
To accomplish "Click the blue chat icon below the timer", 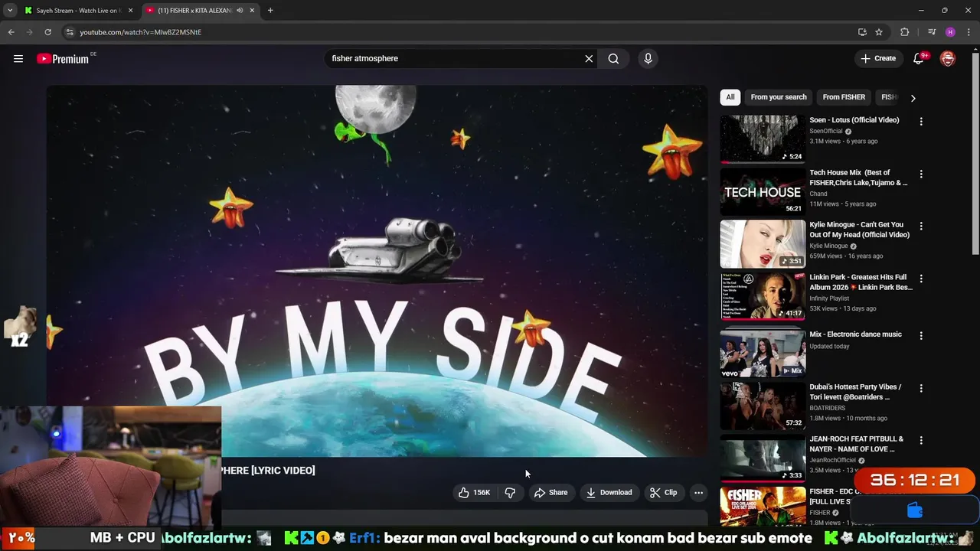I will coord(915,510).
